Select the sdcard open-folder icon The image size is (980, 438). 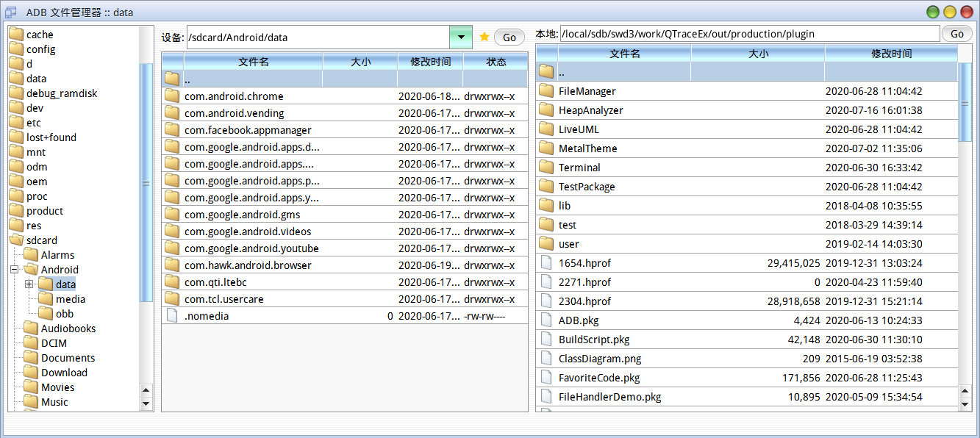coord(16,240)
